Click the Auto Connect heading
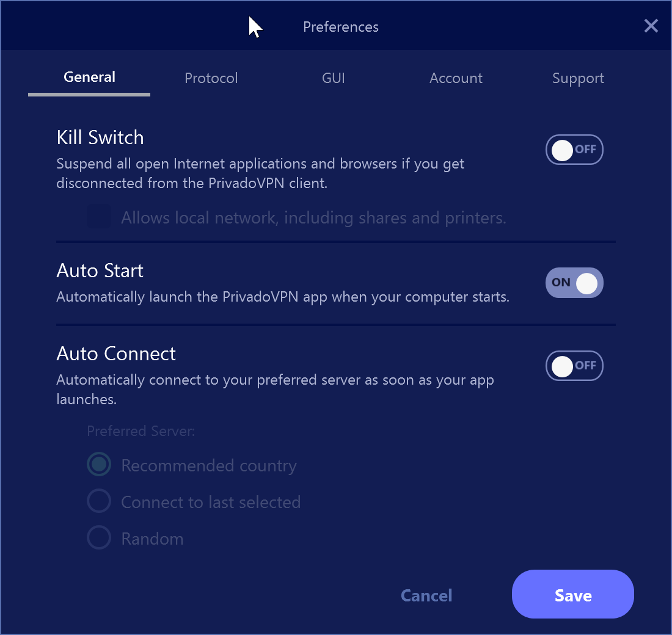Image resolution: width=672 pixels, height=635 pixels. 115,354
